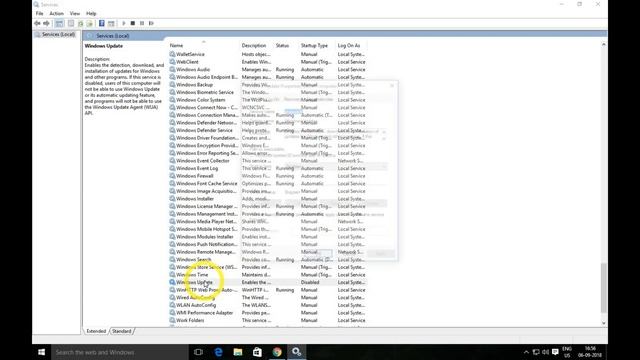The width and height of the screenshot is (640, 360).
Task: Click the gear icon beside Windows Search
Action: click(172, 260)
